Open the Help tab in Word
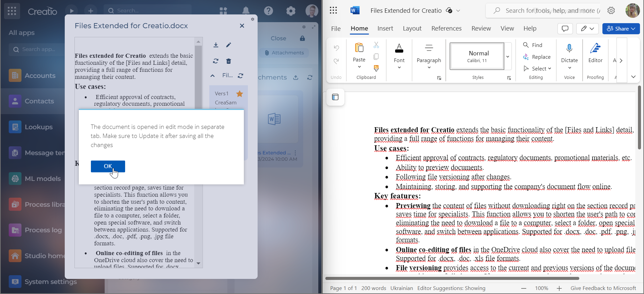This screenshot has height=294, width=644. click(x=530, y=29)
